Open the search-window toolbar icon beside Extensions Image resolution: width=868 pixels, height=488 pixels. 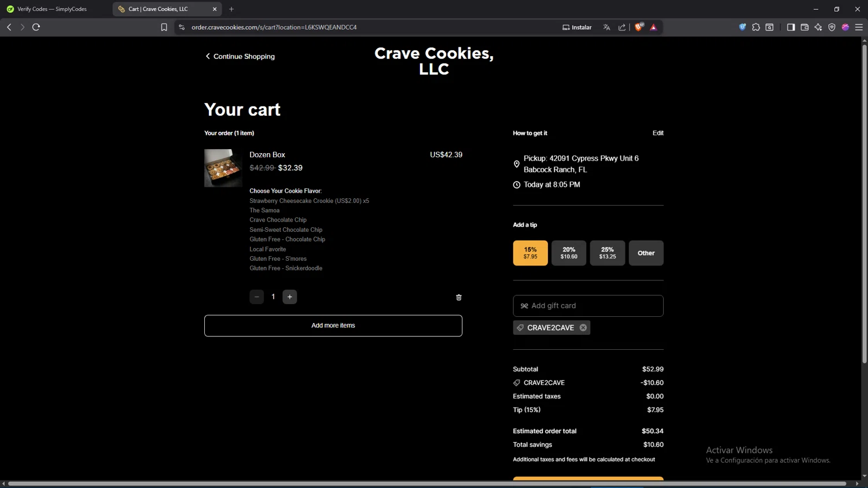[770, 27]
